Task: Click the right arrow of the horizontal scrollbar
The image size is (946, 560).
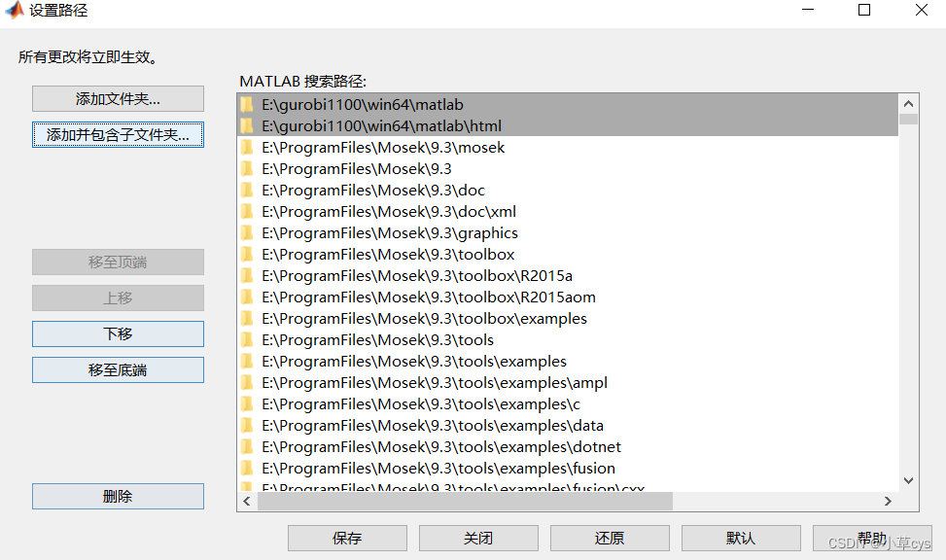Action: (x=887, y=501)
